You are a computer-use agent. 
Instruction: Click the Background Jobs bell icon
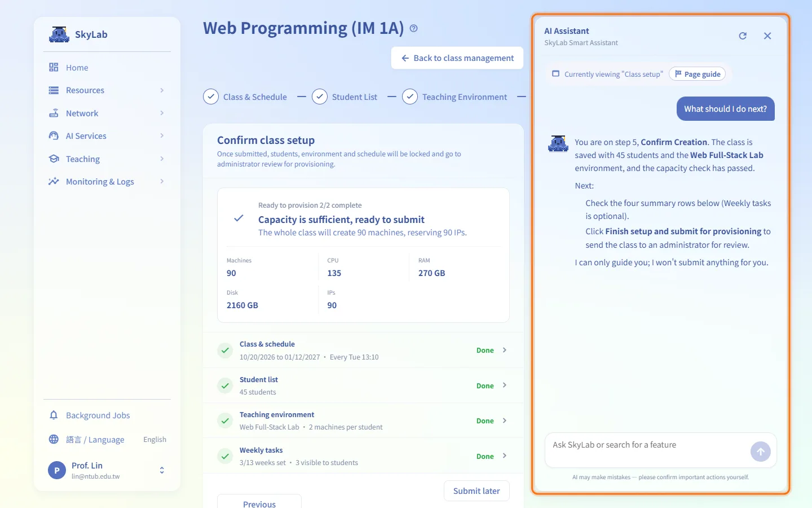click(54, 415)
